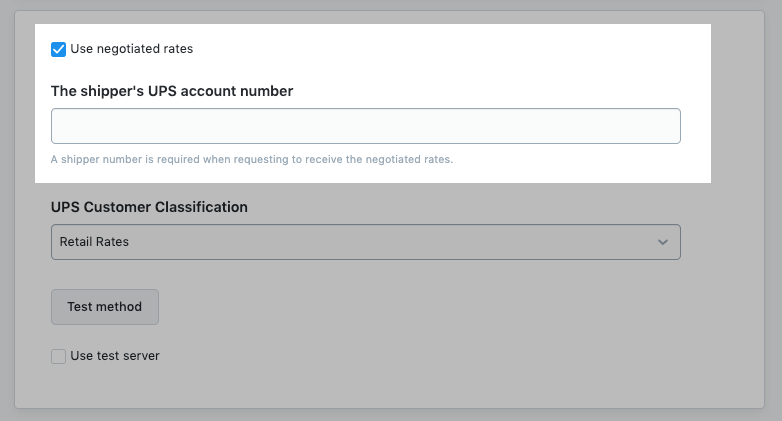
Task: Place cursor in empty account number textbox
Action: pos(365,126)
